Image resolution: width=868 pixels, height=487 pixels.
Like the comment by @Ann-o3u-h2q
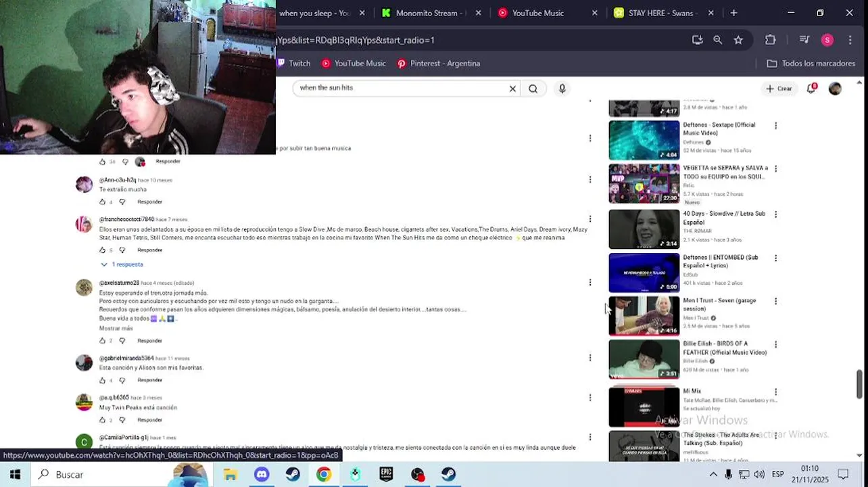click(x=103, y=202)
